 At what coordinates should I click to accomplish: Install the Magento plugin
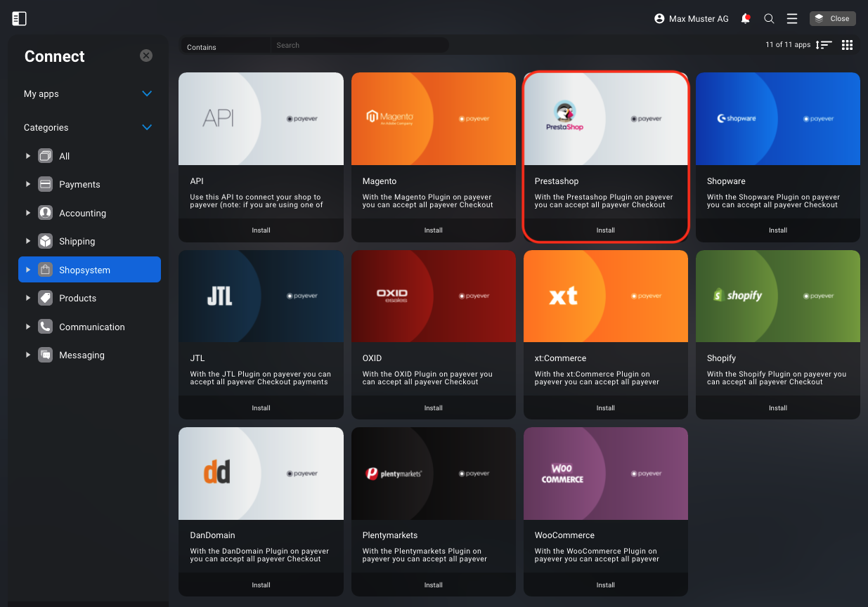point(433,230)
